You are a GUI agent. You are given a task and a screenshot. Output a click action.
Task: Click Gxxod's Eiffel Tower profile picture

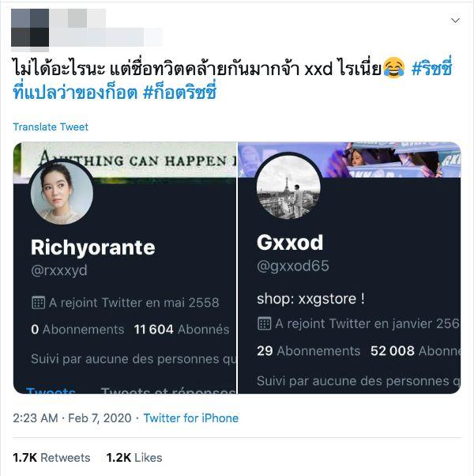(288, 187)
